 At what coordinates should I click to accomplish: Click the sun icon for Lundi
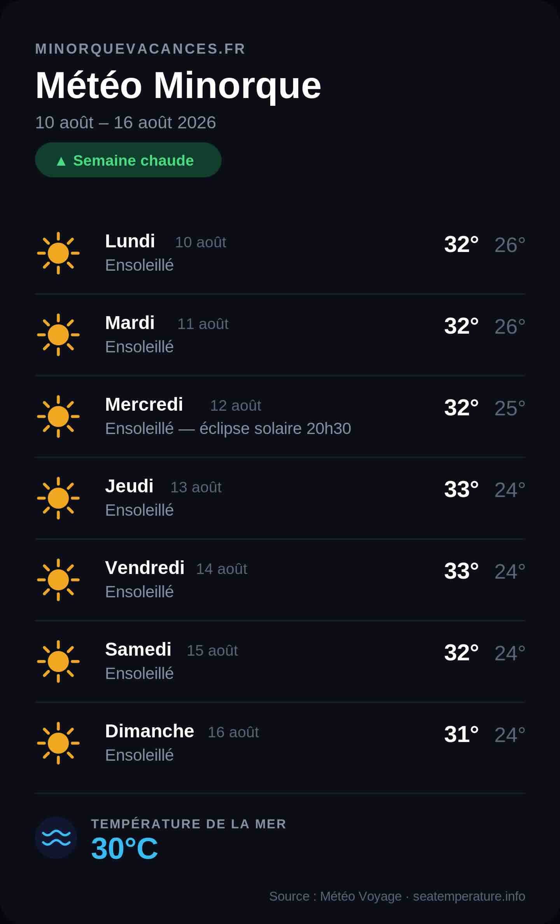[58, 253]
